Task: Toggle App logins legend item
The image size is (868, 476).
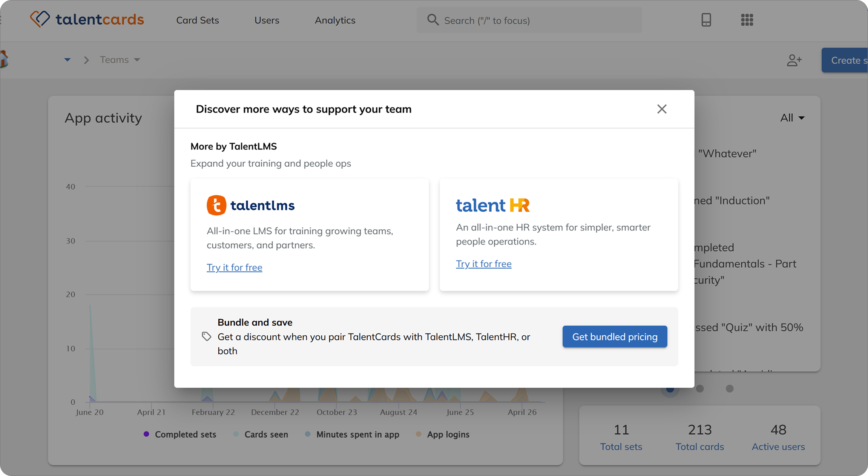Action: point(442,435)
